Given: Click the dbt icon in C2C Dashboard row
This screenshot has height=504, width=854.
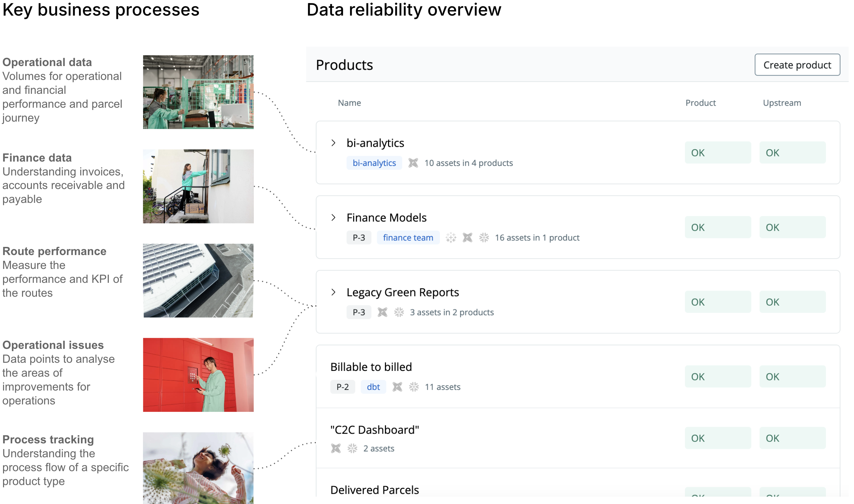Looking at the screenshot, I should click(x=335, y=449).
